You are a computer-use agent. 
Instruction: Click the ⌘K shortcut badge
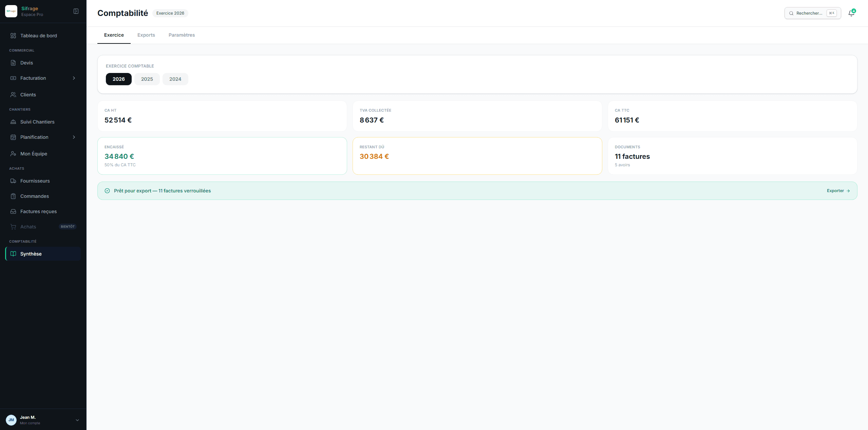click(832, 13)
